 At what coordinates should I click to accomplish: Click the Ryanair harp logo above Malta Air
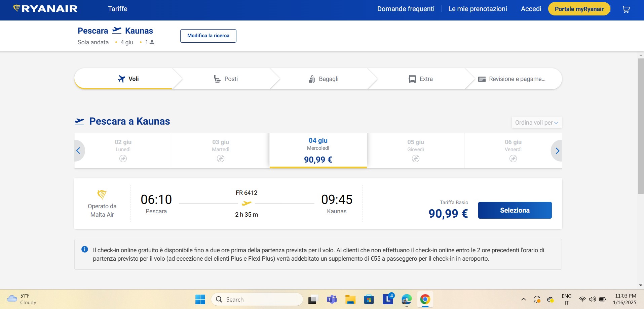pos(102,194)
